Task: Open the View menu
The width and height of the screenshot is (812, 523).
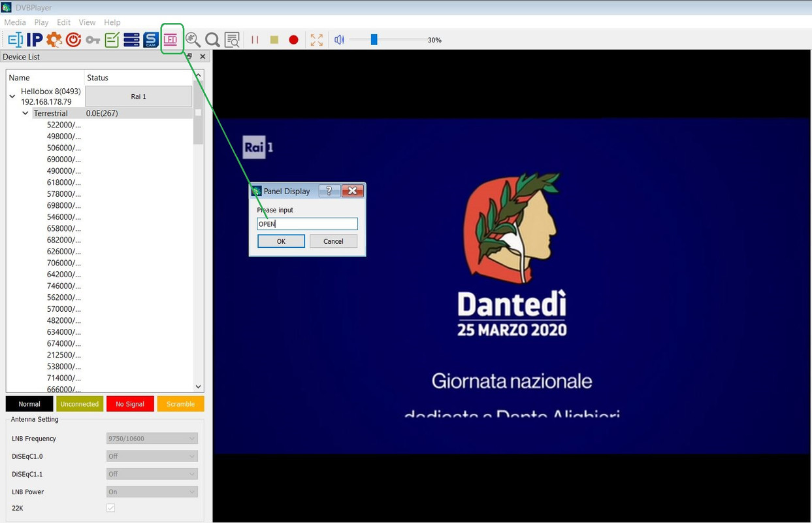Action: 87,22
